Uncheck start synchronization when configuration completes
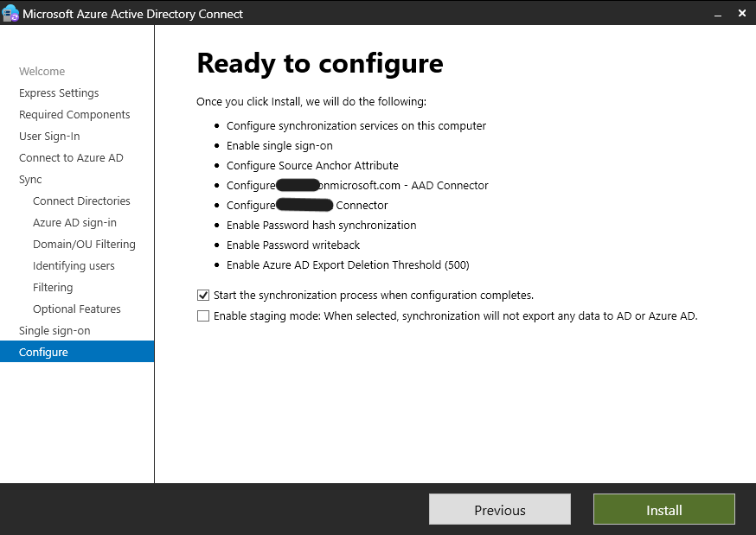Screen dimensions: 756x535 (203, 295)
